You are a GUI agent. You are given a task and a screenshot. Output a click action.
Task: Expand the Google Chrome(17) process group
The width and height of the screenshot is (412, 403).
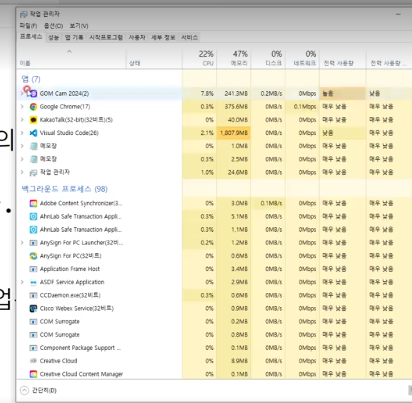pyautogui.click(x=22, y=107)
